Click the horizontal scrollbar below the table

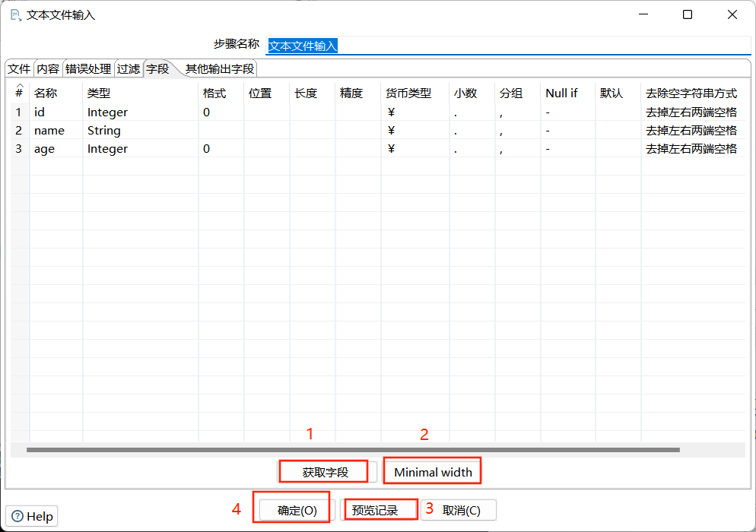click(353, 450)
